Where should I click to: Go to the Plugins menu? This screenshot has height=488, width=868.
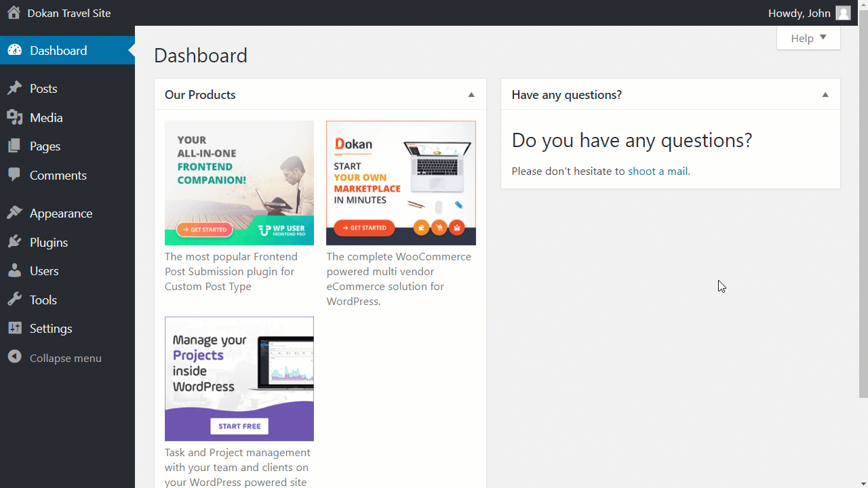point(68,242)
